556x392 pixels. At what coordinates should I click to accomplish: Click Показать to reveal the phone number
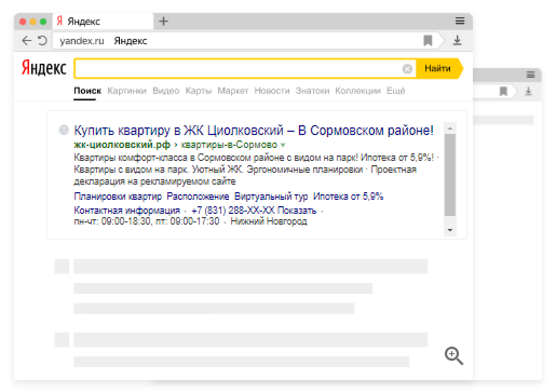click(x=296, y=211)
